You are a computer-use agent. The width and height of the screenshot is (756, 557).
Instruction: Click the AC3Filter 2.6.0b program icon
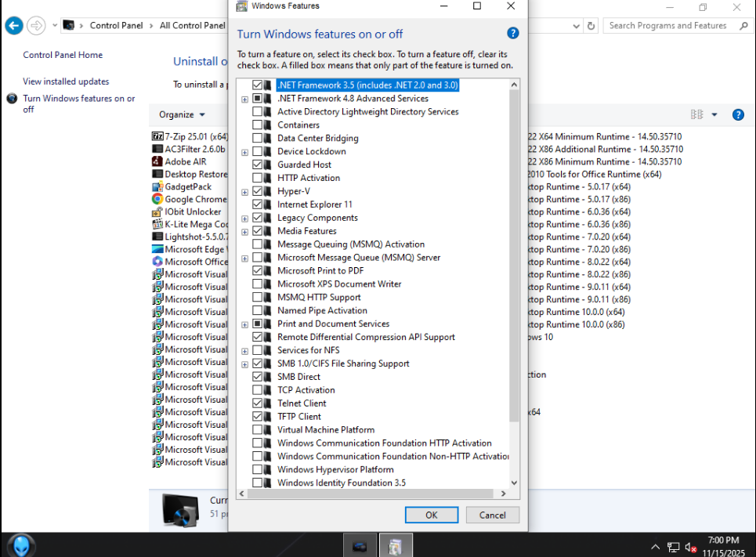(157, 149)
